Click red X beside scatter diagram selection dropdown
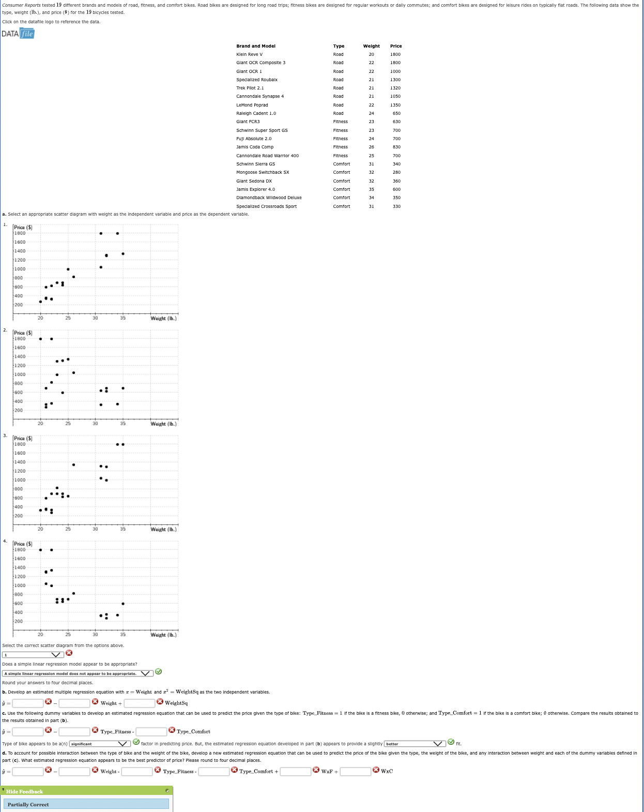 69,654
